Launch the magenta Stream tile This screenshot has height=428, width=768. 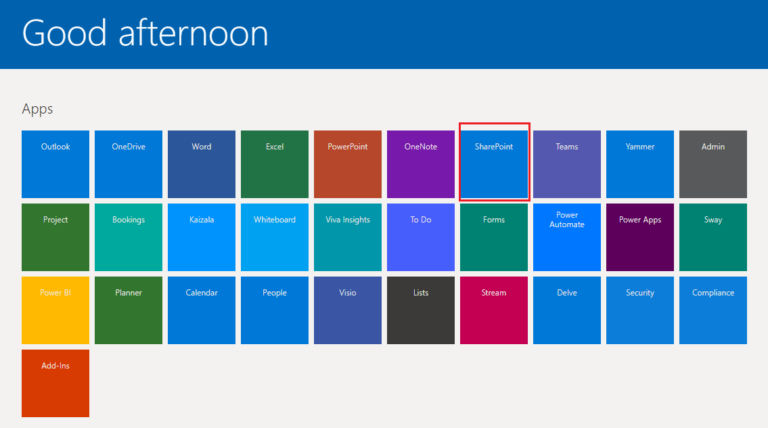[x=494, y=310]
